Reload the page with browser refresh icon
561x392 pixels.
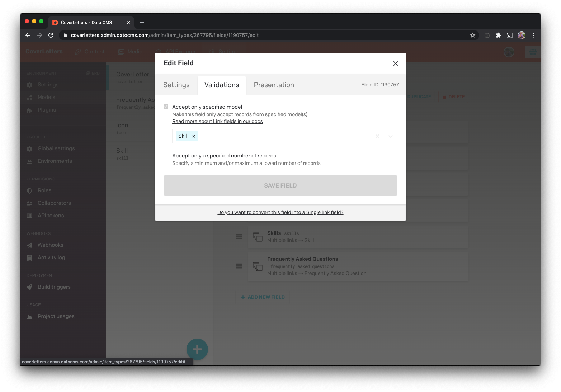(x=51, y=35)
